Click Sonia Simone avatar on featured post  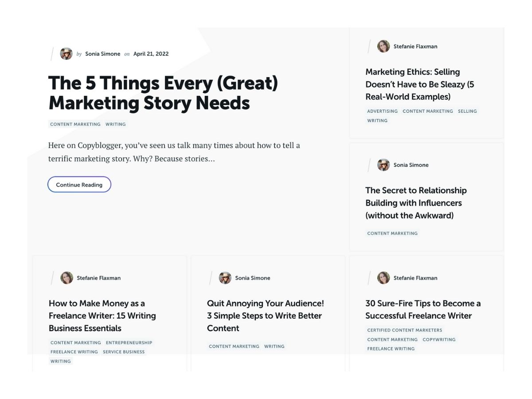(x=66, y=54)
